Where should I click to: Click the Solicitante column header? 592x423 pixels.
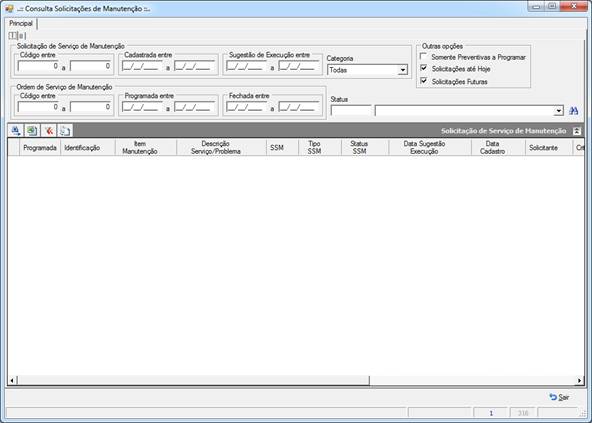pyautogui.click(x=549, y=147)
